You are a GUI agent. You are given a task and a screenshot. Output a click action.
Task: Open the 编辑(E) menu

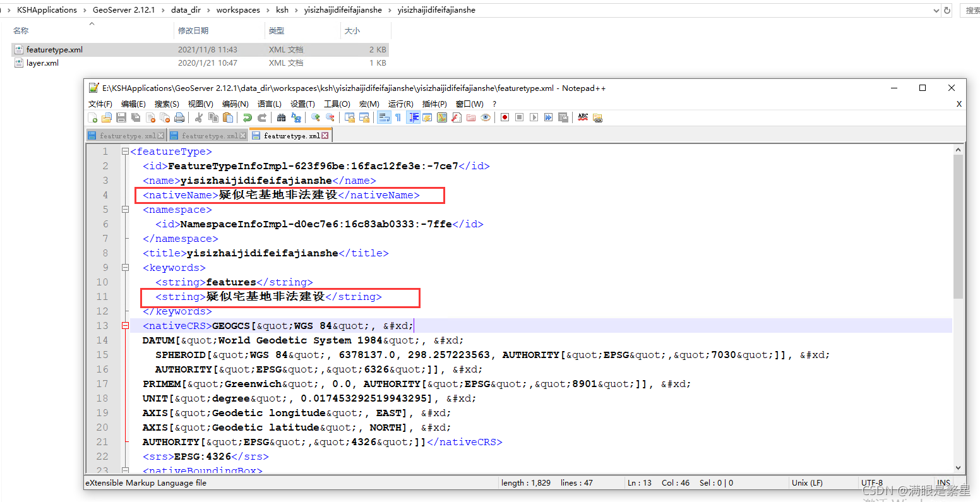point(133,104)
